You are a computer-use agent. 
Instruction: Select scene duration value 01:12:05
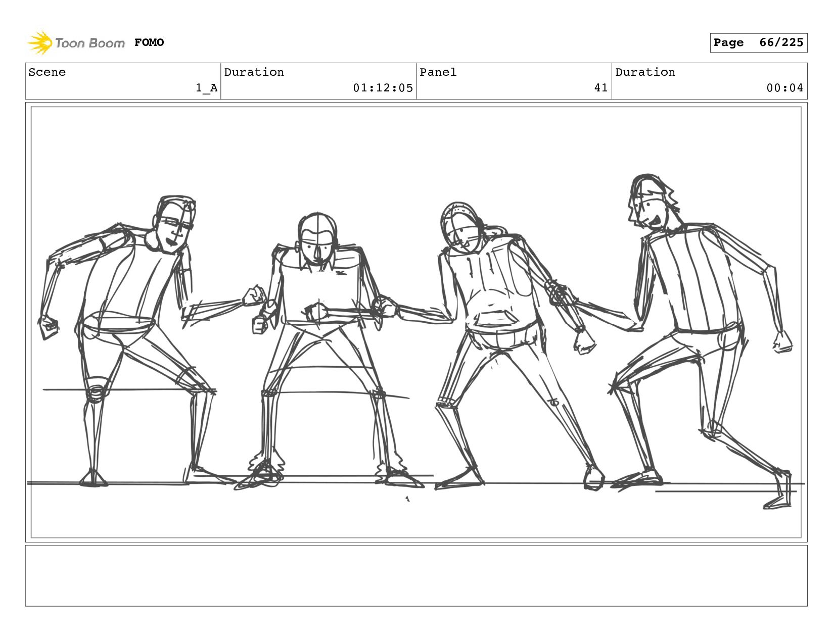(383, 88)
